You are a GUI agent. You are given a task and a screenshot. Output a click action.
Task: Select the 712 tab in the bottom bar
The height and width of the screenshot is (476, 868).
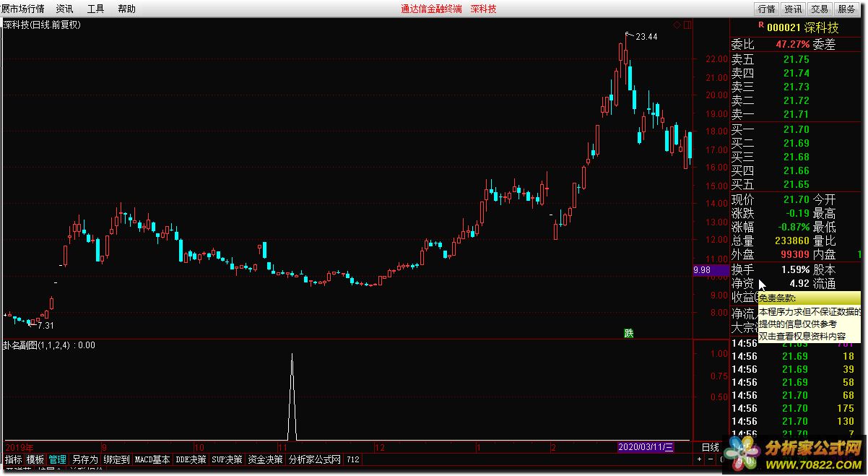coord(352,459)
